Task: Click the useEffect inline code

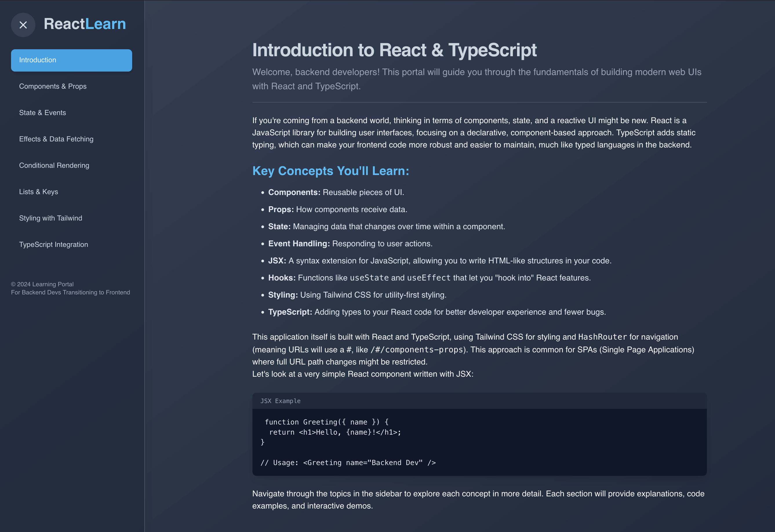Action: click(429, 278)
